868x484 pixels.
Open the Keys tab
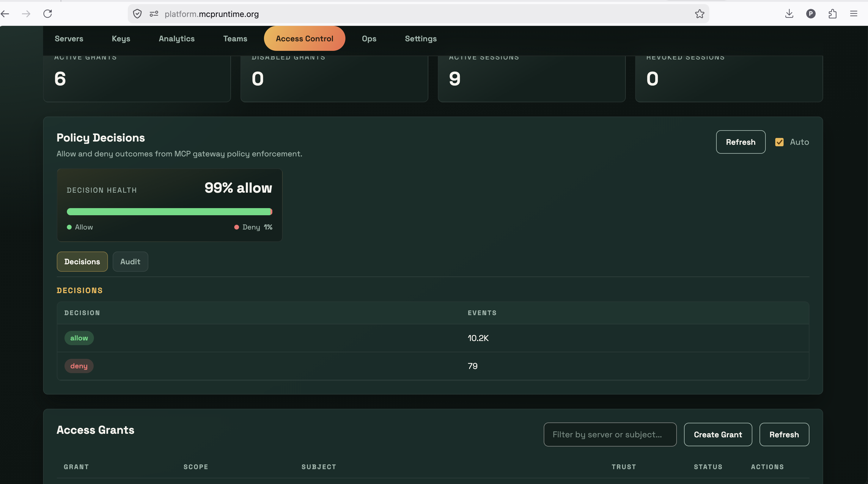click(x=121, y=39)
